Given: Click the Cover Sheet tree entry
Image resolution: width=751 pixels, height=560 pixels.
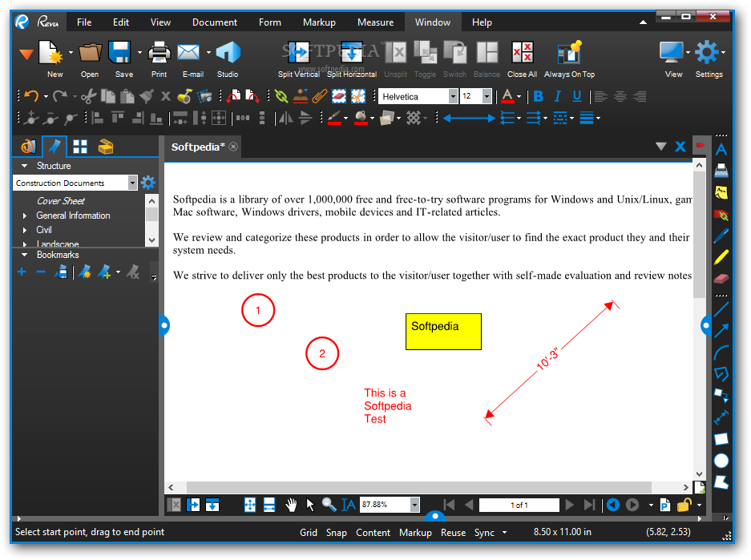Looking at the screenshot, I should (x=61, y=201).
